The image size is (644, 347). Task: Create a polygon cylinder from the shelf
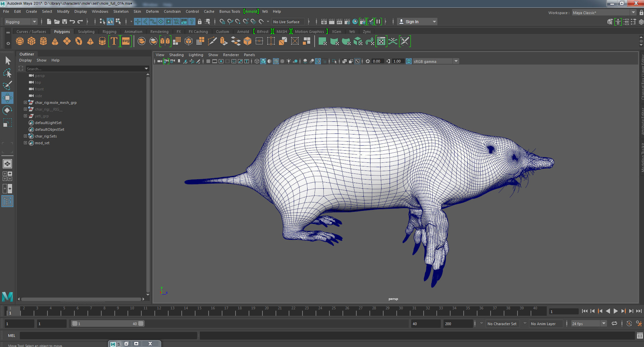(x=43, y=41)
